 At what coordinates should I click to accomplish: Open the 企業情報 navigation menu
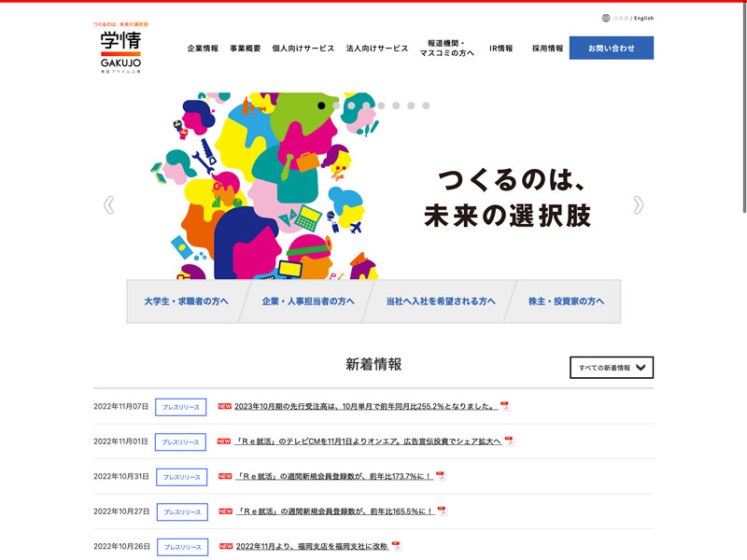(x=203, y=49)
